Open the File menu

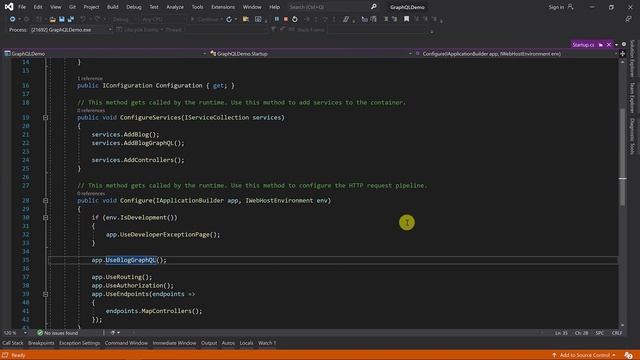point(22,7)
